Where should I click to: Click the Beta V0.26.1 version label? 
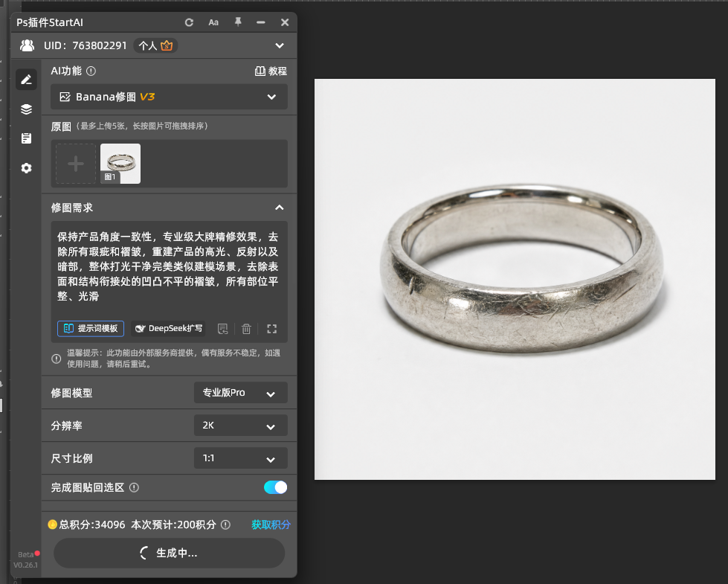[25, 560]
